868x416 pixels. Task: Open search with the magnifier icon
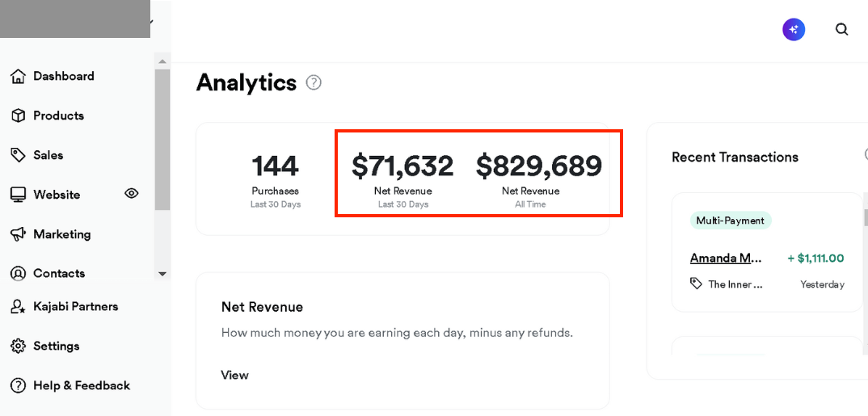pyautogui.click(x=841, y=30)
